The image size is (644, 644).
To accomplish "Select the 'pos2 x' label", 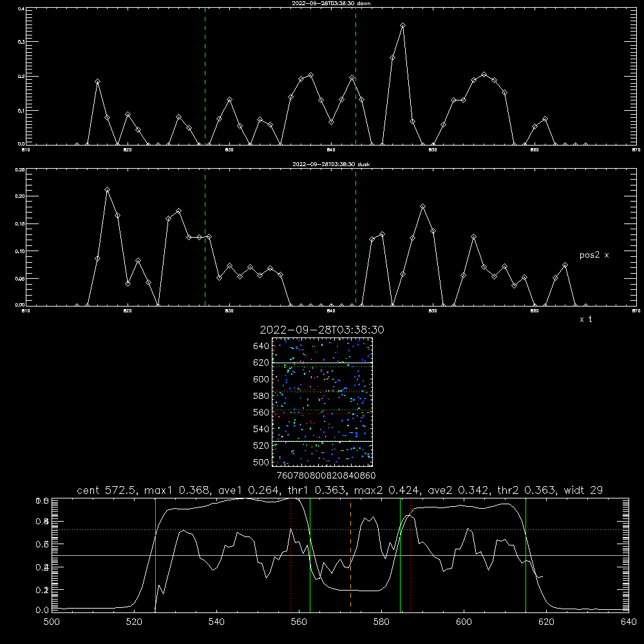I will tap(594, 255).
